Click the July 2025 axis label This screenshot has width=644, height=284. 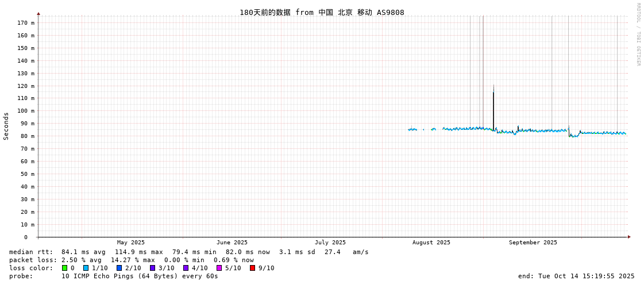[x=330, y=243]
